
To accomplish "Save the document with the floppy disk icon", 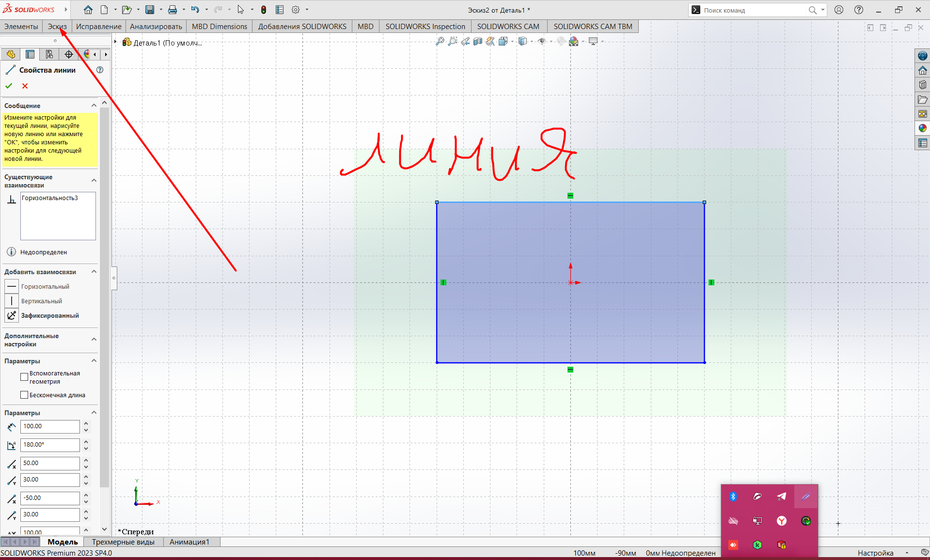I will pyautogui.click(x=150, y=10).
